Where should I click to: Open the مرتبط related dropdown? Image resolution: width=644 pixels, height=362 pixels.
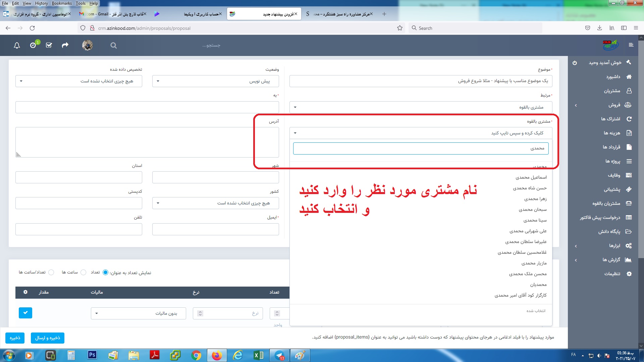[421, 107]
